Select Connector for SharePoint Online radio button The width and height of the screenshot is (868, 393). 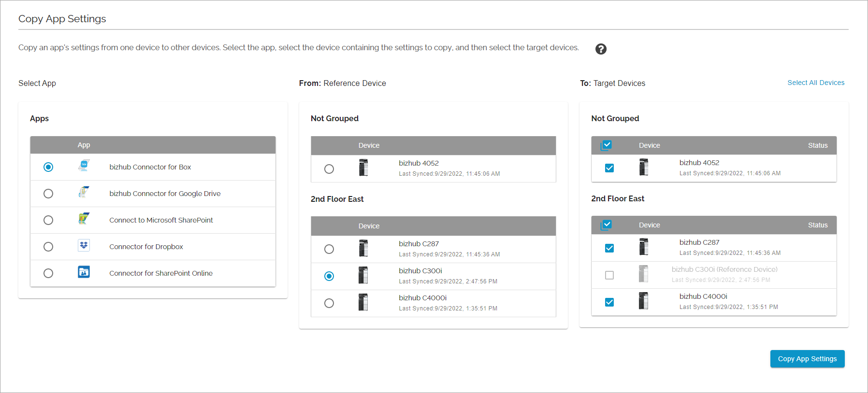click(48, 273)
